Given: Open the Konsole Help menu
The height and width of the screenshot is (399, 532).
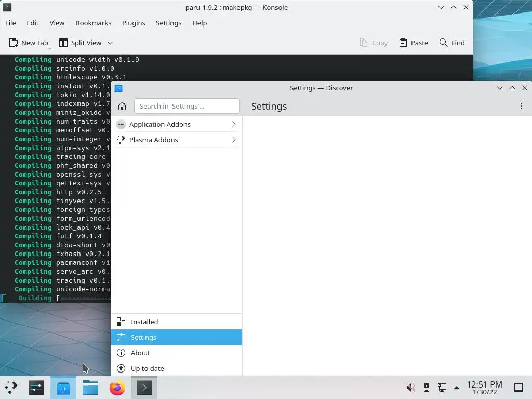Looking at the screenshot, I should pyautogui.click(x=199, y=23).
